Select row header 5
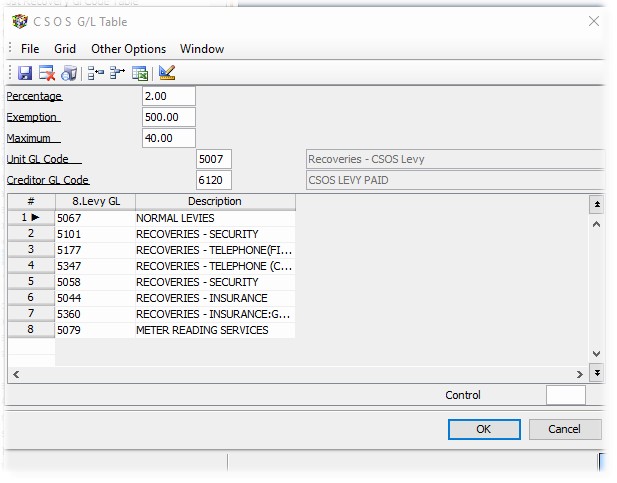The height and width of the screenshot is (483, 617). [31, 282]
